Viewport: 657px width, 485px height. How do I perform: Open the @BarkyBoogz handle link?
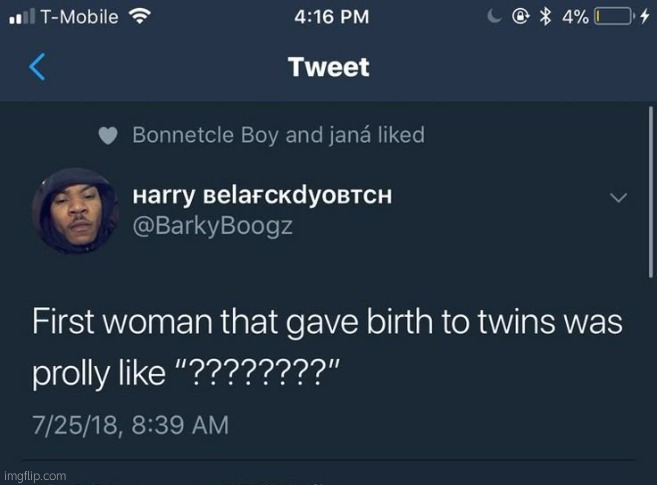tap(213, 226)
